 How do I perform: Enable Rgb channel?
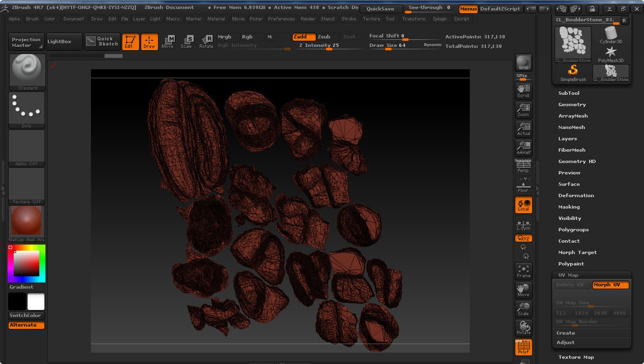(253, 37)
